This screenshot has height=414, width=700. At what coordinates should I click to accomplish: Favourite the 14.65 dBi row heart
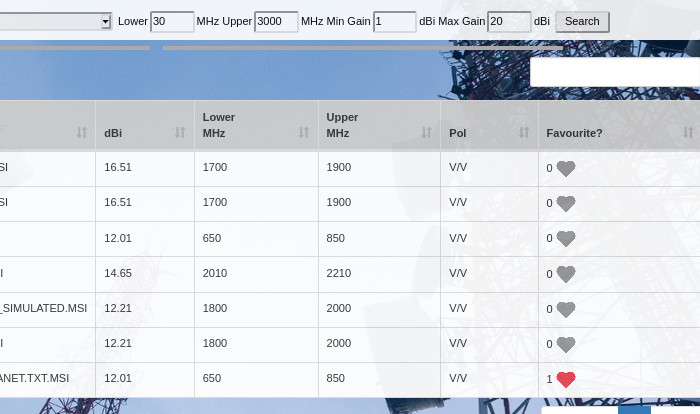(x=566, y=274)
